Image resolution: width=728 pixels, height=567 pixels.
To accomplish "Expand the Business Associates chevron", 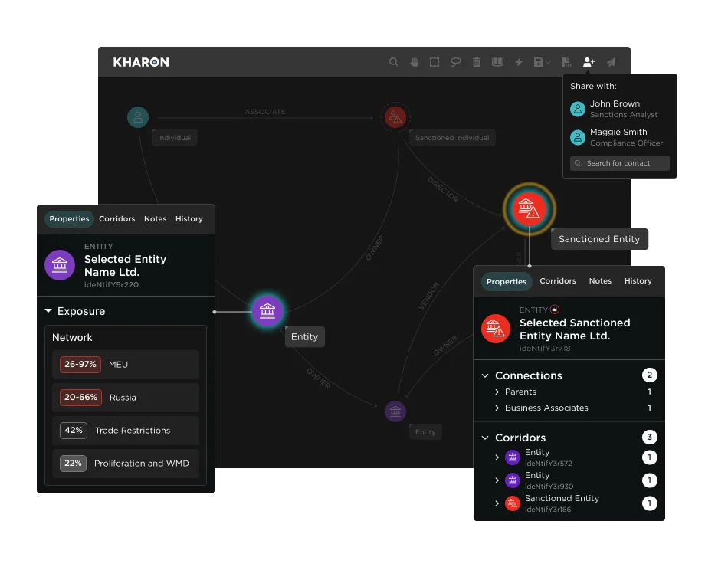I will click(497, 408).
